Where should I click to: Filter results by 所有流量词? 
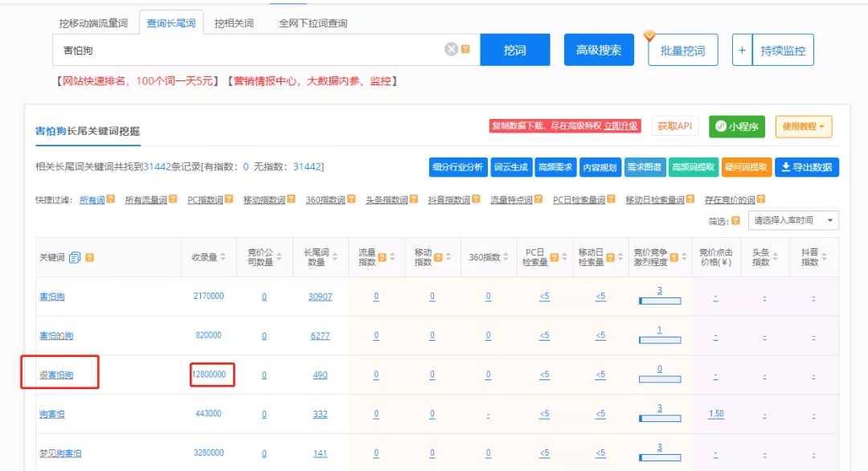(145, 199)
